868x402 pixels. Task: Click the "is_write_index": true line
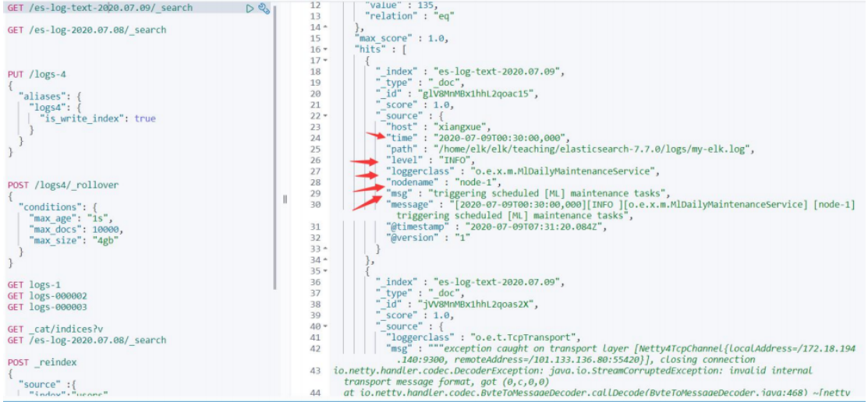(x=97, y=118)
